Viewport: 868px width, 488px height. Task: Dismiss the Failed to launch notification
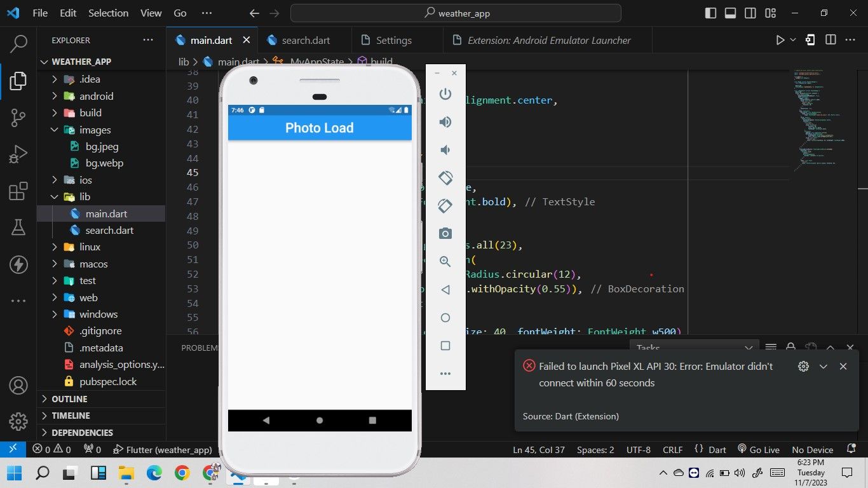point(843,366)
